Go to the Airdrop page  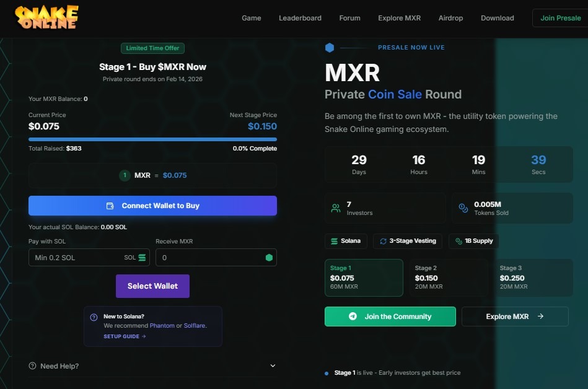(x=450, y=18)
